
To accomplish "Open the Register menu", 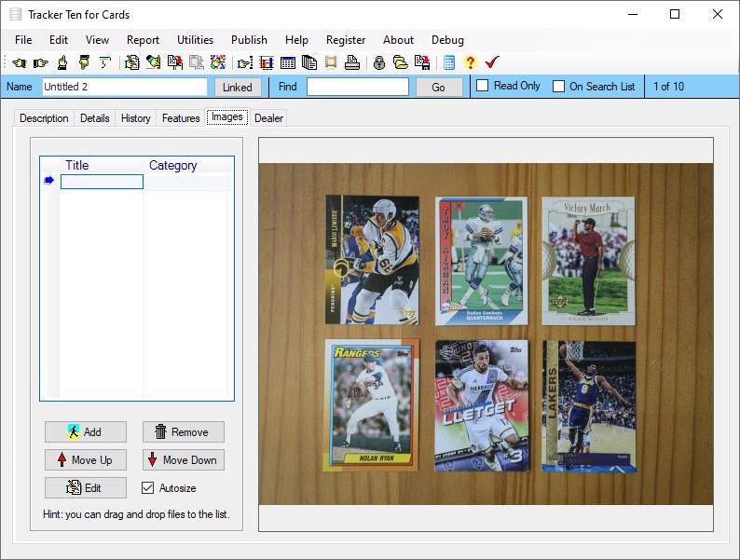I will click(x=346, y=40).
